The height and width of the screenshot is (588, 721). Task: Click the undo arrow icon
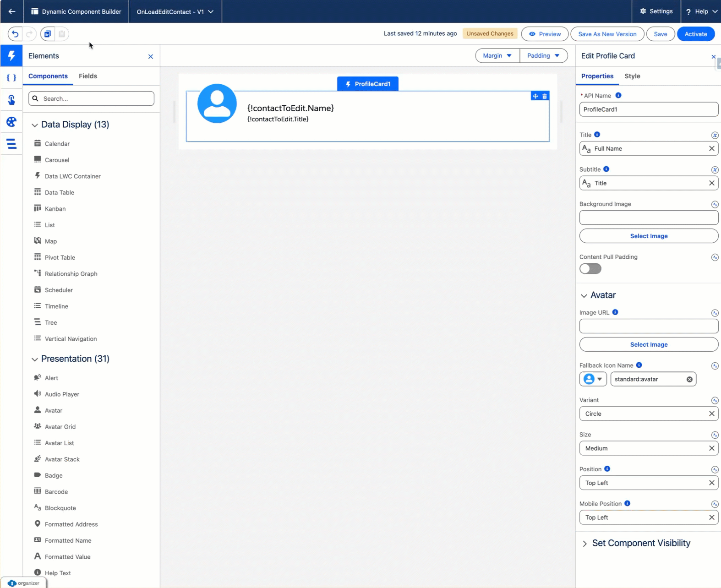[15, 34]
